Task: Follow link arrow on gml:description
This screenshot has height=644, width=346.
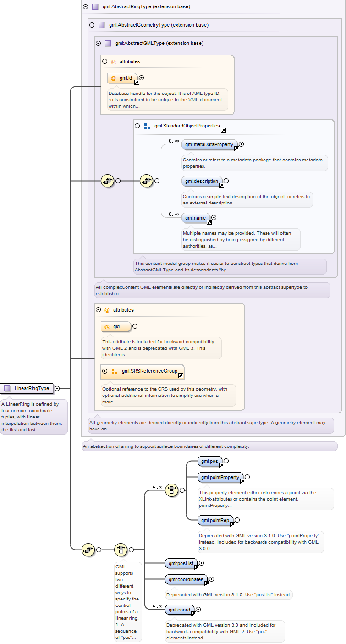Action: (x=221, y=185)
